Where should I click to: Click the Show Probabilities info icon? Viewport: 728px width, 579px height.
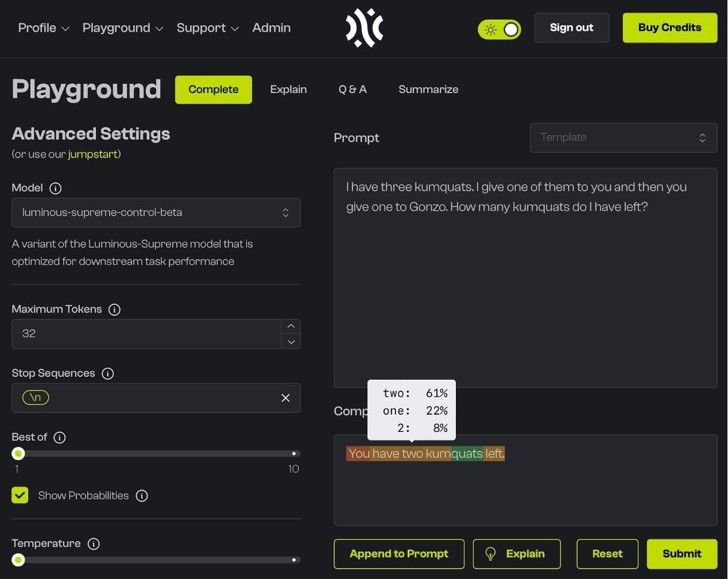(x=142, y=496)
